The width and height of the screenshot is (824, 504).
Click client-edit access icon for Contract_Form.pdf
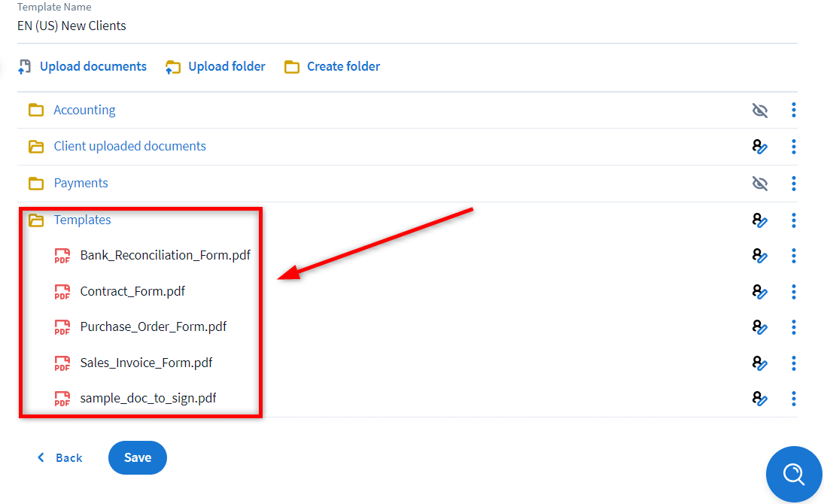(759, 292)
